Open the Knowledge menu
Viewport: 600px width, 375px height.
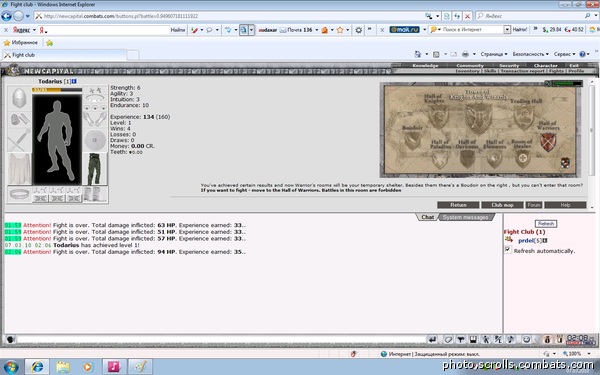(x=425, y=65)
